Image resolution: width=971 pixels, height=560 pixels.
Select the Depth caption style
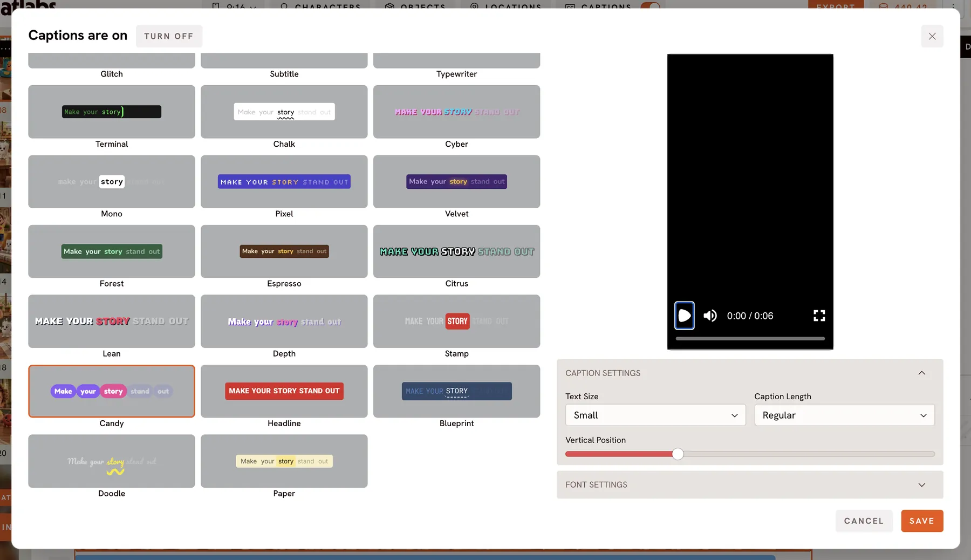[284, 321]
